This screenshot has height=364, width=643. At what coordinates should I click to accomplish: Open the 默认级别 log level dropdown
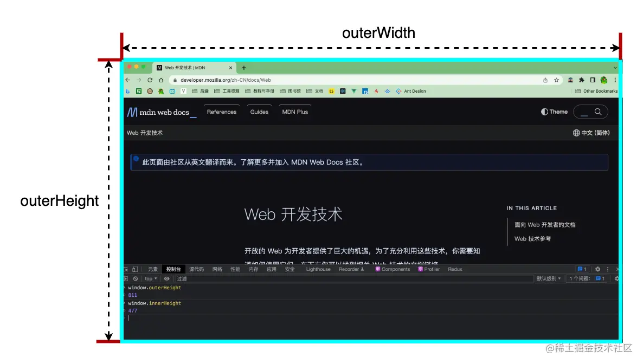pos(548,279)
